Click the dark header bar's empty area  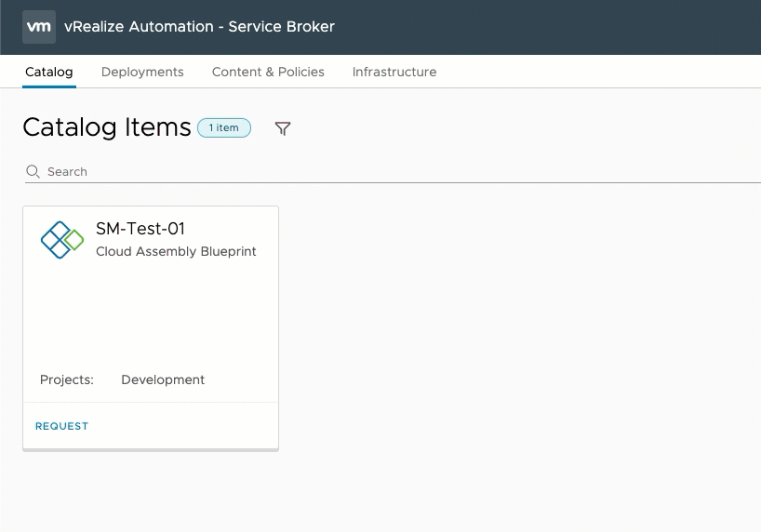point(549,27)
